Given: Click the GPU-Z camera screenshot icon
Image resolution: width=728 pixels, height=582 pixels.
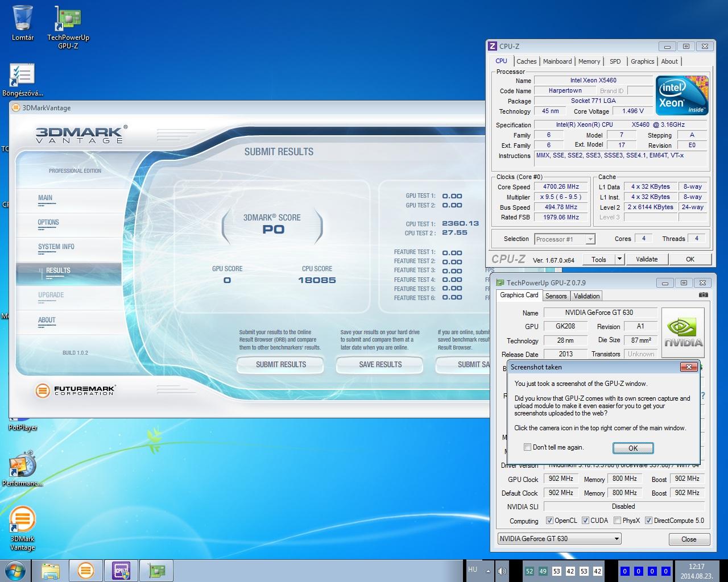Looking at the screenshot, I should [704, 295].
